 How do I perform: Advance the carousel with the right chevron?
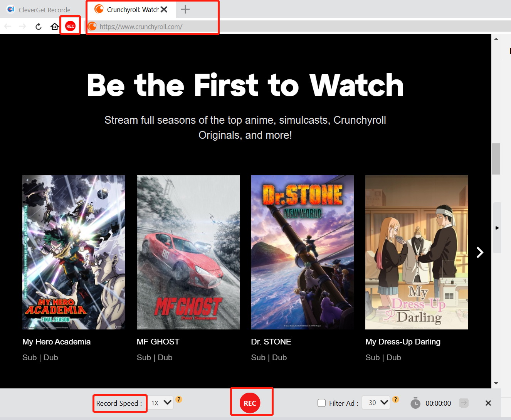(480, 252)
